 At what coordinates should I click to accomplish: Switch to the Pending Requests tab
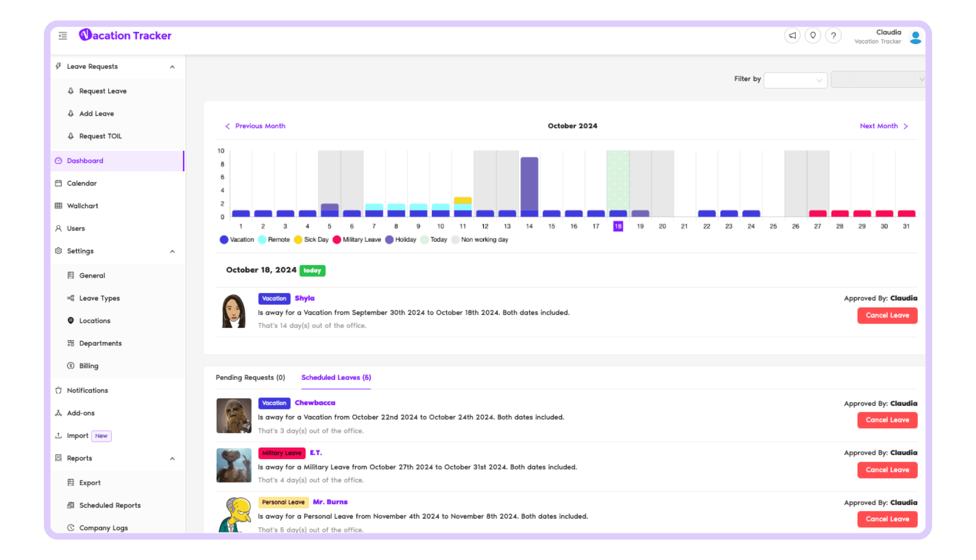251,377
